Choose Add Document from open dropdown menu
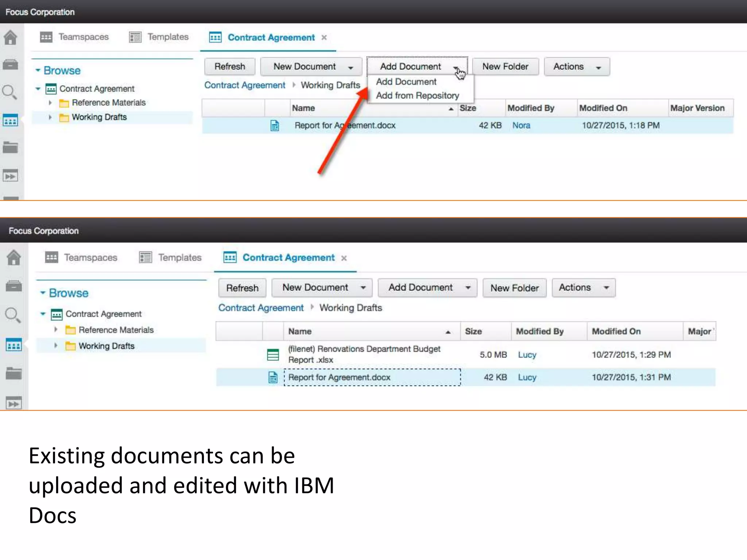This screenshot has width=747, height=560. [x=406, y=82]
